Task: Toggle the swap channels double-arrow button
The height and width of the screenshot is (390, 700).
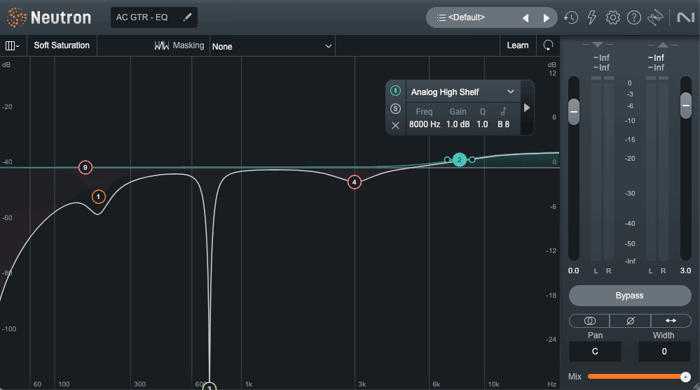Action: [x=671, y=321]
